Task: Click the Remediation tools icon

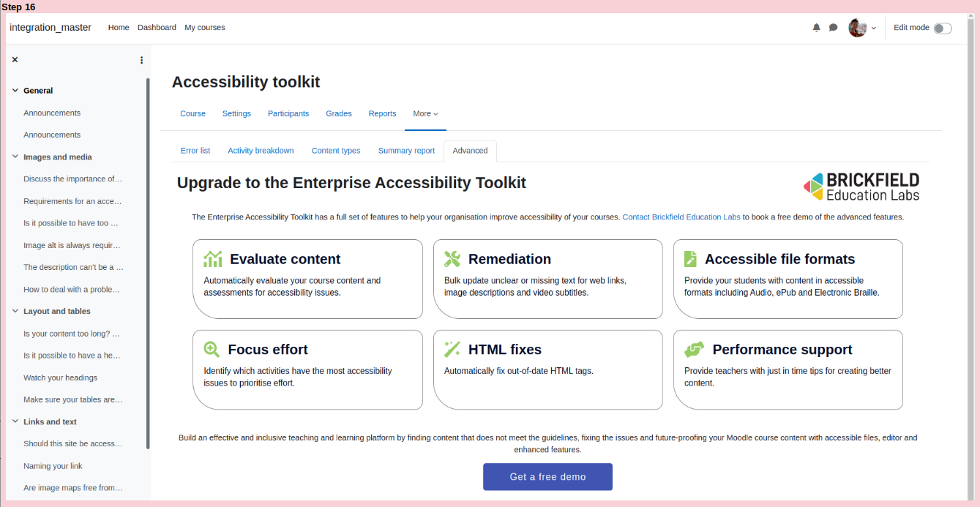Action: [x=452, y=259]
